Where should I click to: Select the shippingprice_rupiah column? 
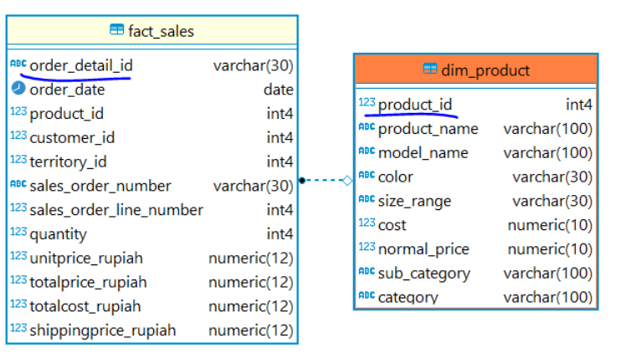point(152,331)
